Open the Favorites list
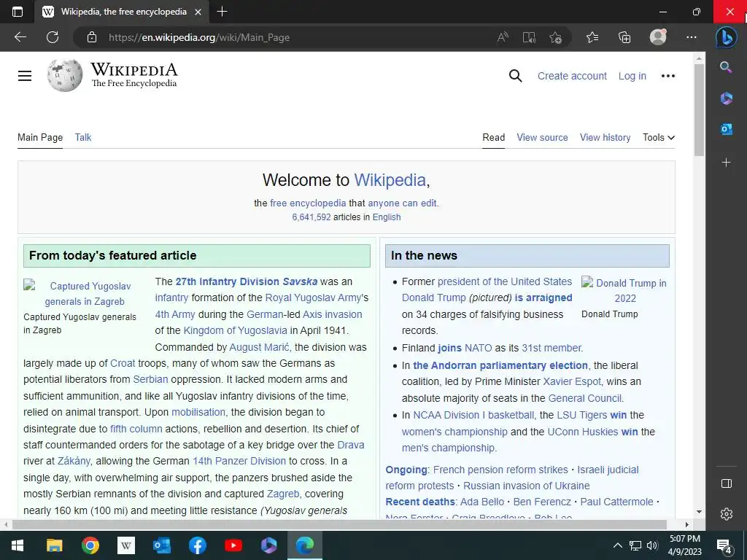 pos(592,37)
